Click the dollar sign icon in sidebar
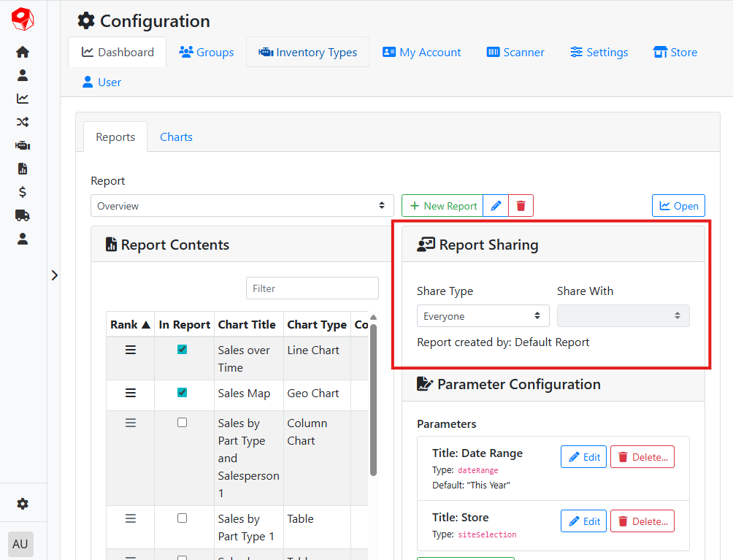This screenshot has width=733, height=560. [23, 192]
